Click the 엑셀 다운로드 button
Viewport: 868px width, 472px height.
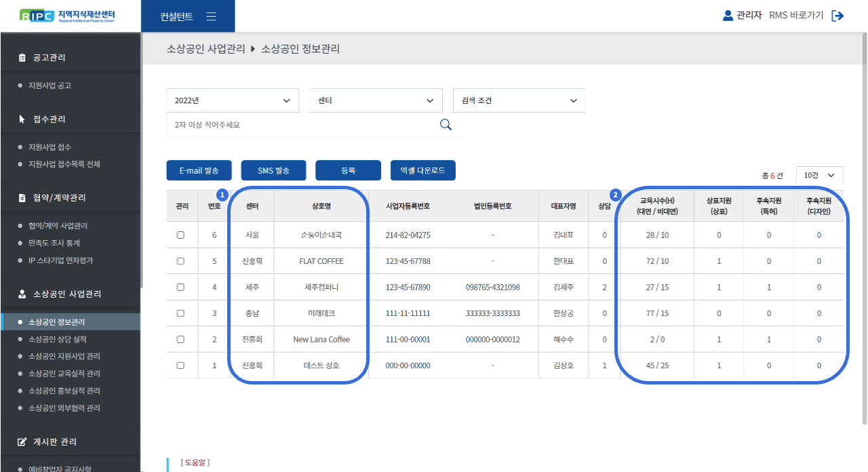point(422,171)
